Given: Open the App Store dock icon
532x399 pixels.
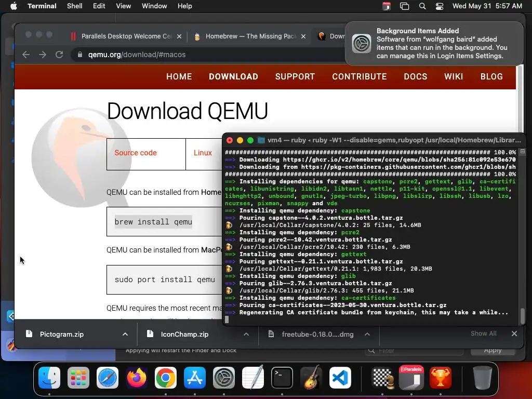Looking at the screenshot, I should [195, 378].
